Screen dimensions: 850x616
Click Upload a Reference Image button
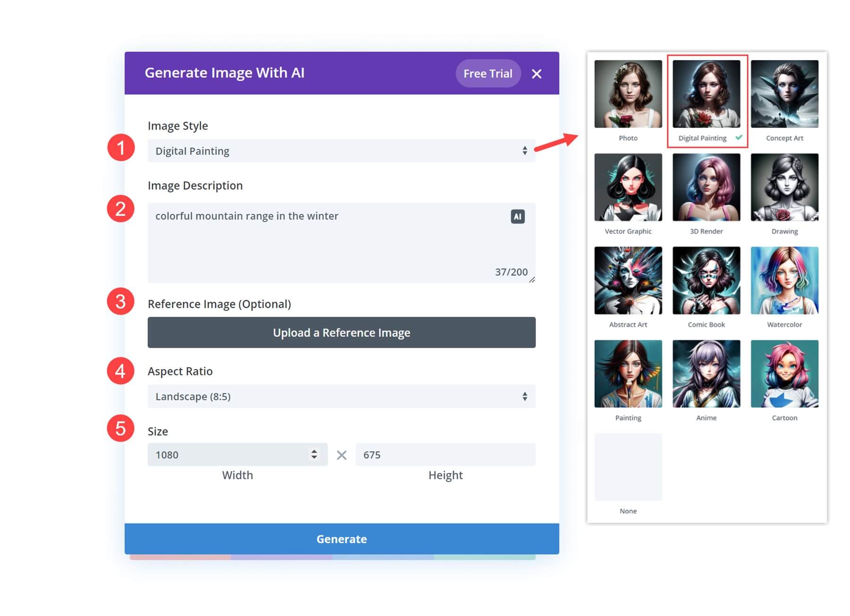click(341, 332)
